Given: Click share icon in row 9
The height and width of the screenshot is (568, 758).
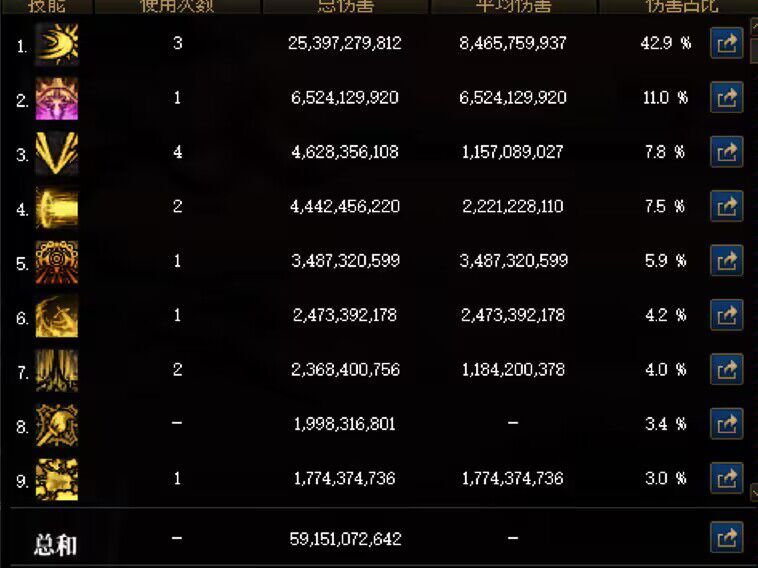Looking at the screenshot, I should tap(726, 479).
